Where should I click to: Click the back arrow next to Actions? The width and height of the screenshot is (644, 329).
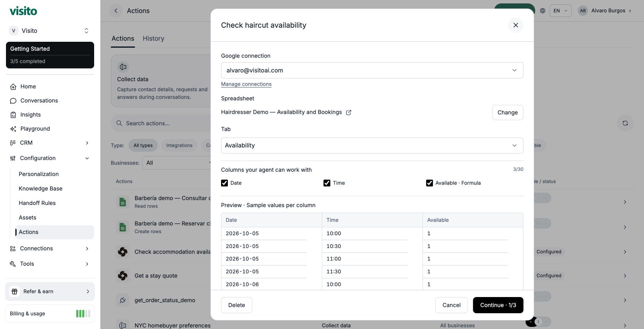tap(116, 11)
